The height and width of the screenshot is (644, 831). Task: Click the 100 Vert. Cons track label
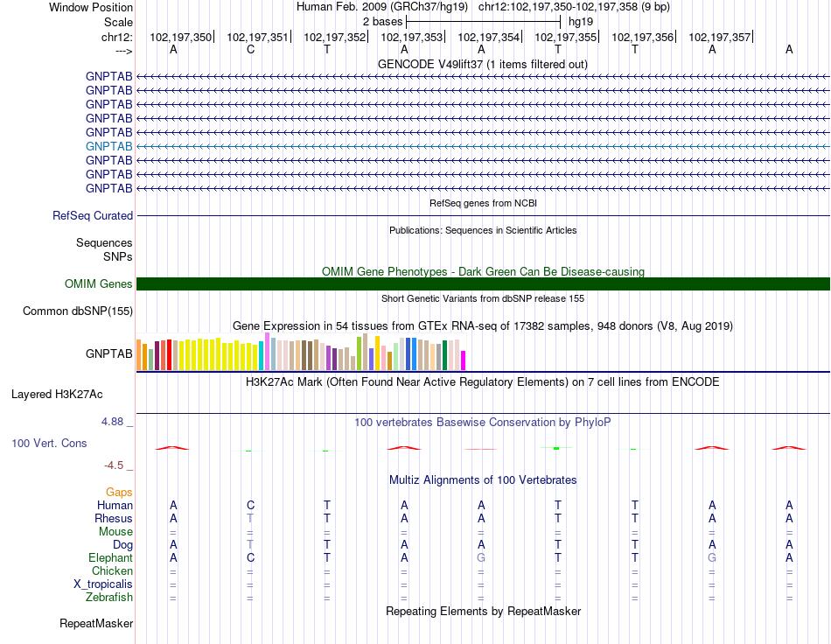(49, 443)
